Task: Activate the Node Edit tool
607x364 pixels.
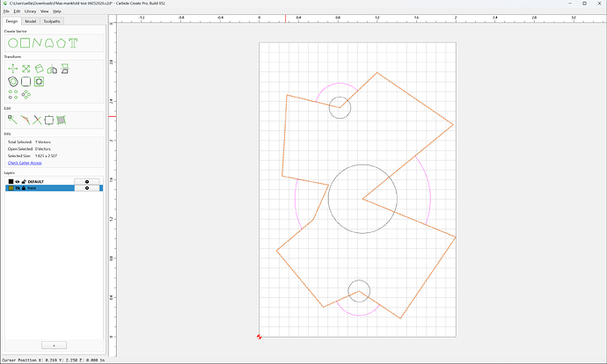Action: coord(12,120)
